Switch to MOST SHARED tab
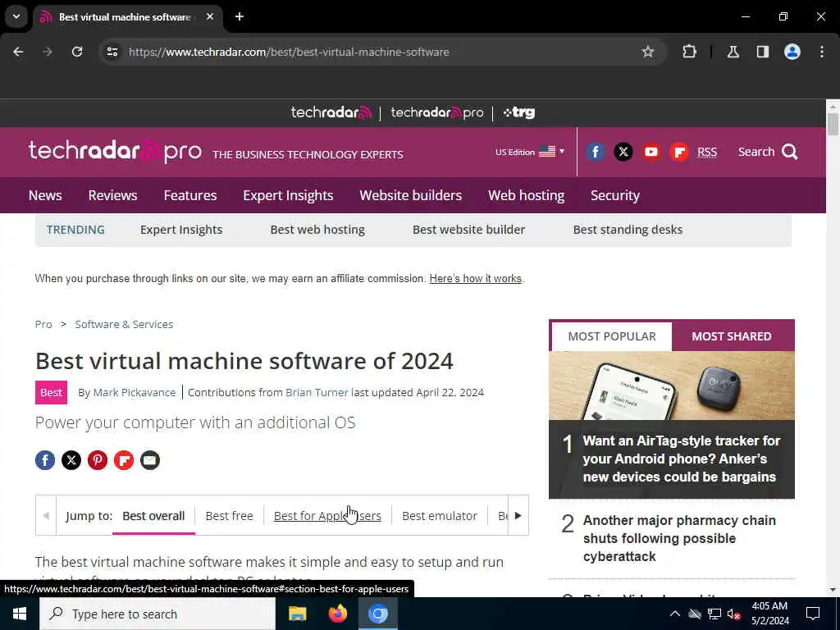This screenshot has height=630, width=840. coord(731,336)
